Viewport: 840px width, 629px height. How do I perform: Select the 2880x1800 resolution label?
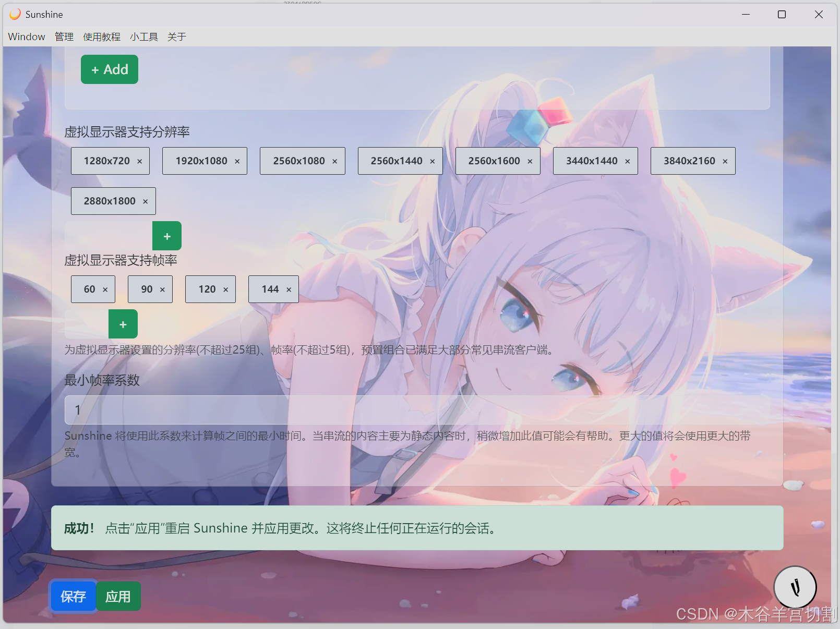pos(110,201)
